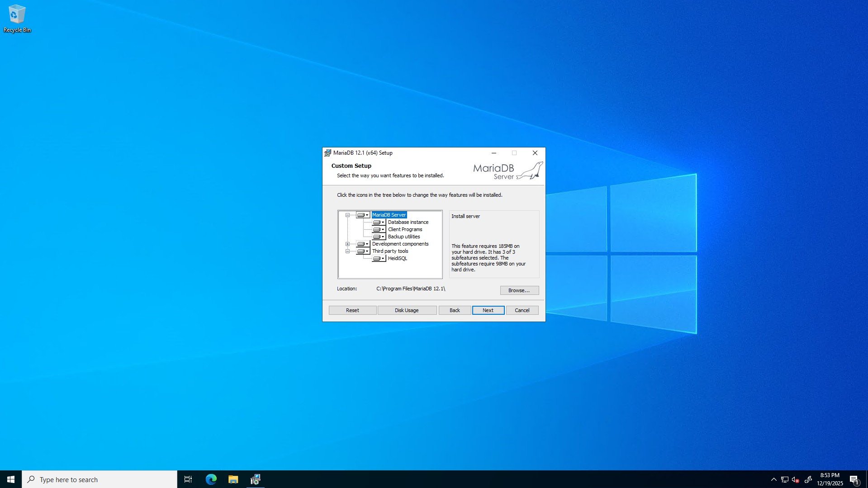Show hidden system tray icons
This screenshot has height=488, width=868.
(773, 479)
